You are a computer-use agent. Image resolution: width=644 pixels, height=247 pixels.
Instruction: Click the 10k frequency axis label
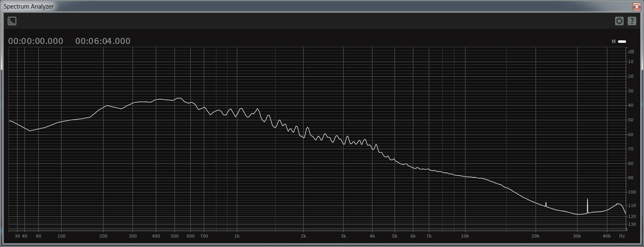pos(465,236)
